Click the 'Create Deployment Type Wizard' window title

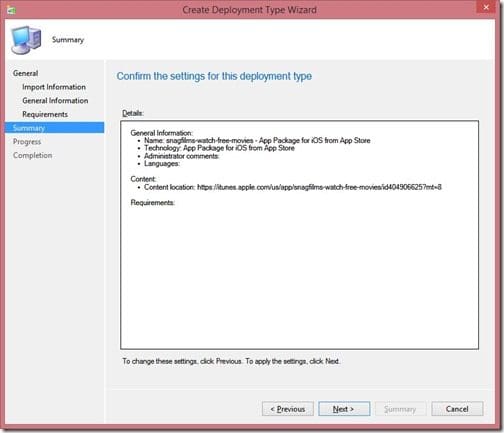[x=249, y=10]
